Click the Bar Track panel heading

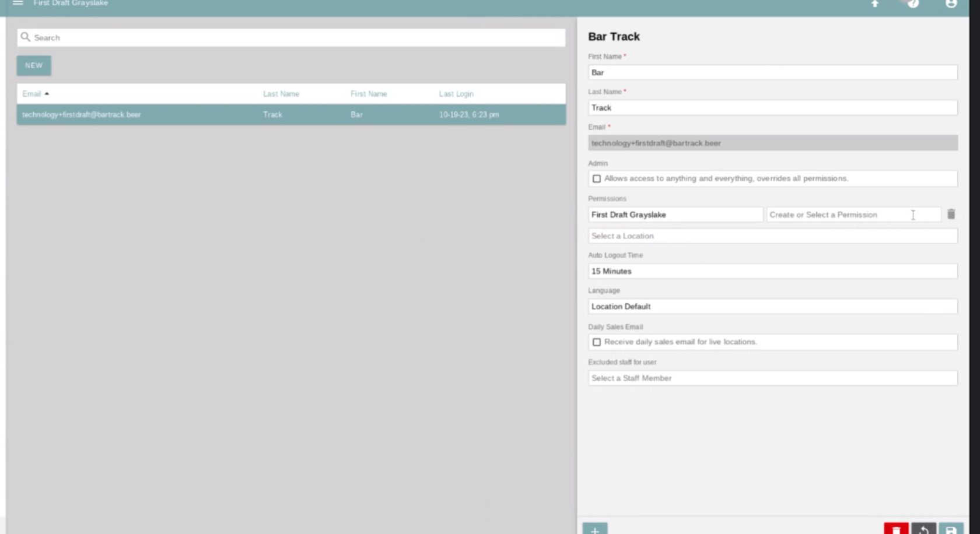(614, 37)
